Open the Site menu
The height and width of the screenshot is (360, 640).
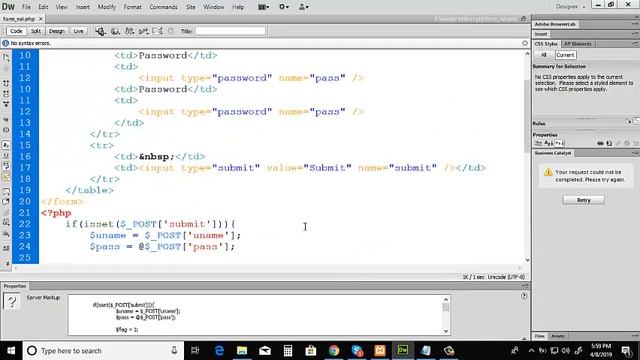(x=191, y=7)
